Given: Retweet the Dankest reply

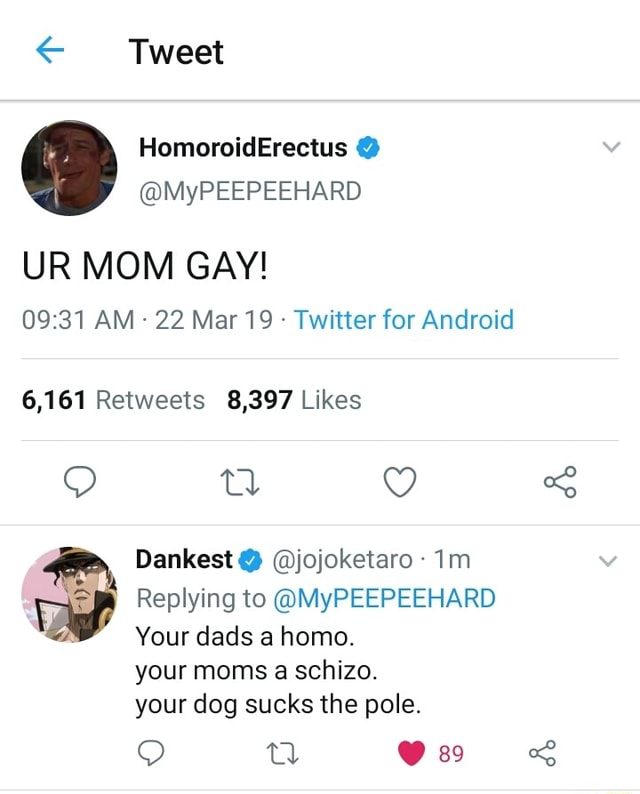Looking at the screenshot, I should (x=284, y=753).
